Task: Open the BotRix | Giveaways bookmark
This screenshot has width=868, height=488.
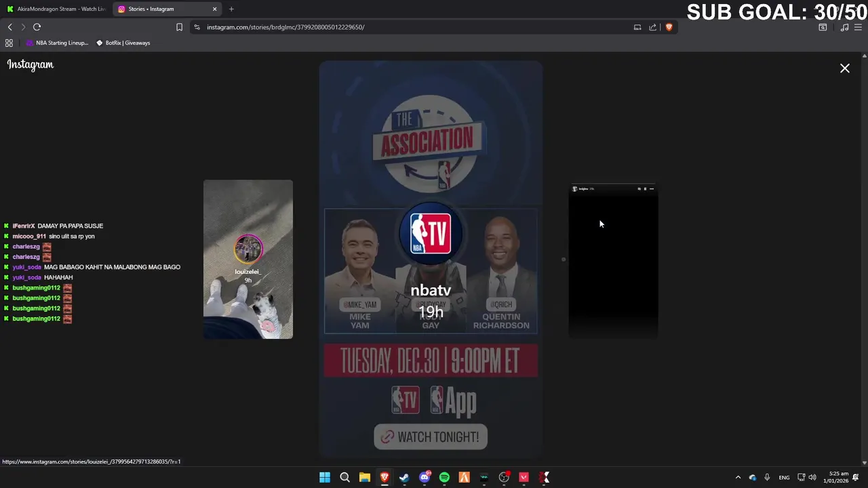Action: coord(123,43)
